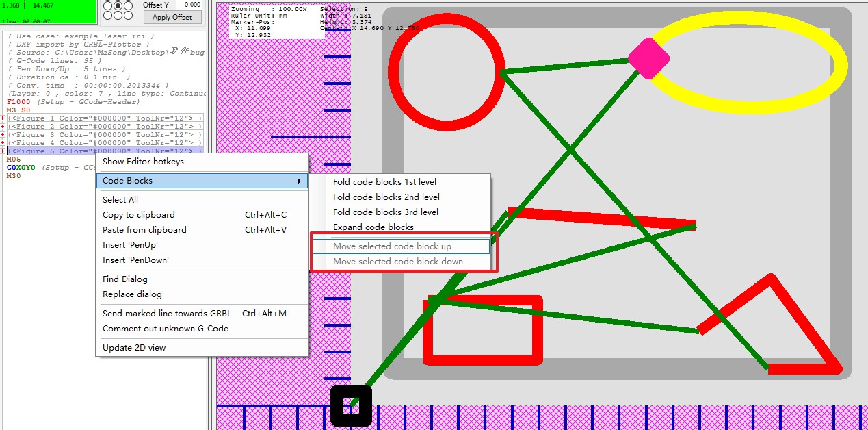Click the black square tool position marker
The image size is (868, 430).
tap(351, 405)
